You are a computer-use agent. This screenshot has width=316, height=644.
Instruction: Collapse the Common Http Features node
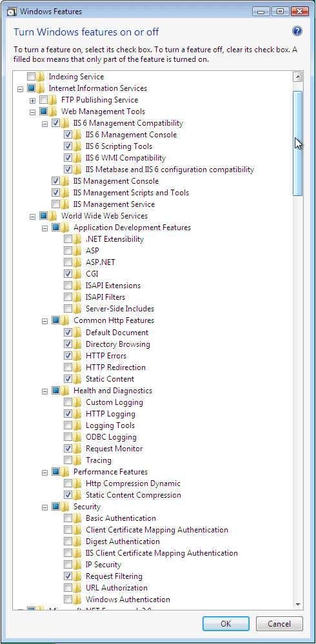[x=44, y=321]
